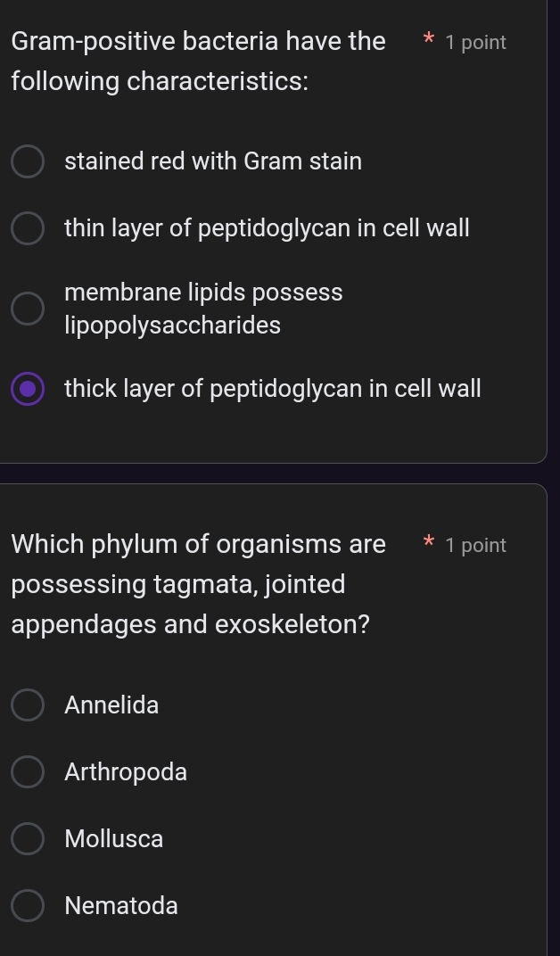The height and width of the screenshot is (956, 560).
Task: Click the selected 'thick layer of peptidoglycan' radio
Action: (x=28, y=389)
